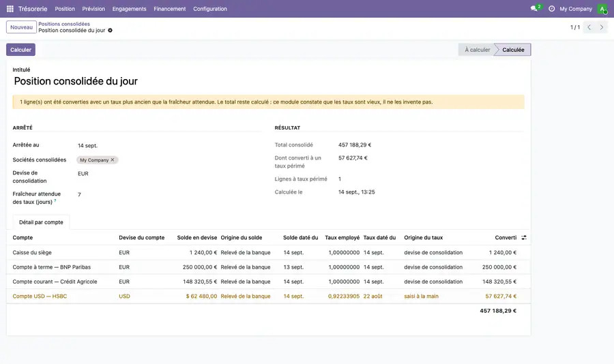The image size is (614, 364).
Task: Go to the previous record arrow
Action: 589,27
